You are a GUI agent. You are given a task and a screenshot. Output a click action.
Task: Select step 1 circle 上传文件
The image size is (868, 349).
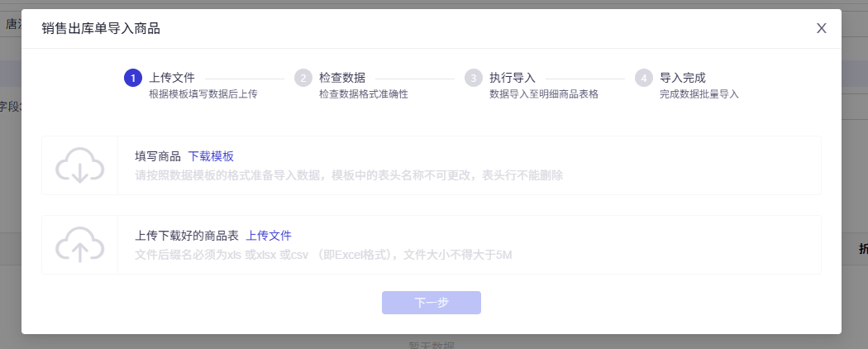tap(133, 78)
